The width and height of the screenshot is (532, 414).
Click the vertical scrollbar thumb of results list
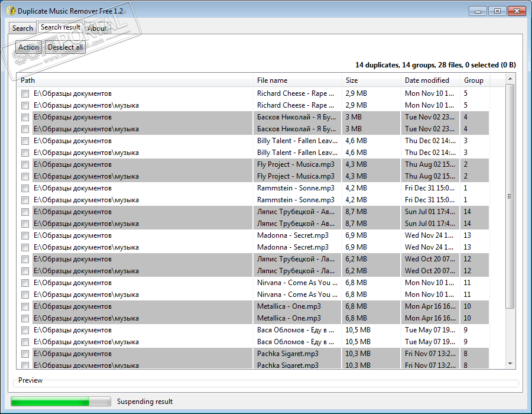(510, 196)
